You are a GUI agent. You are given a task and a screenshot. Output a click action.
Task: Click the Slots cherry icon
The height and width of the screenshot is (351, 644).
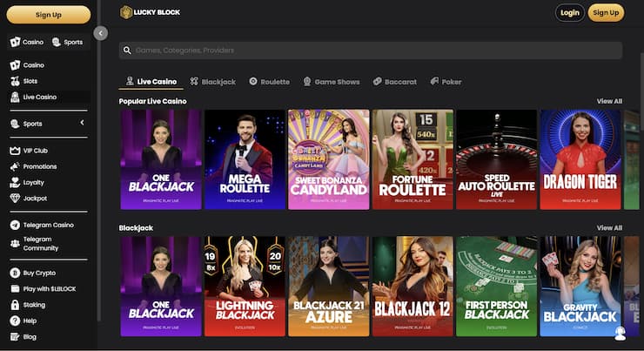(15, 81)
